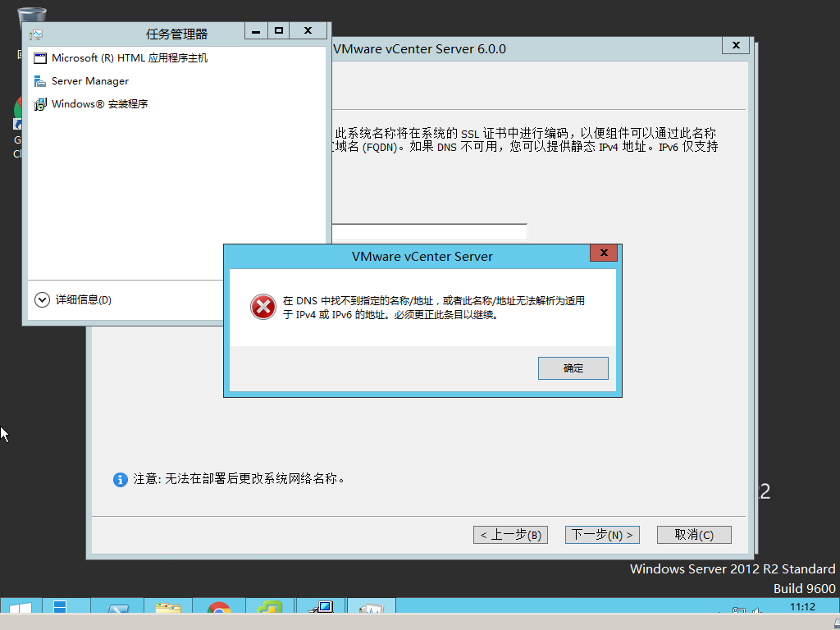Open Google Chrome from taskbar
The width and height of the screenshot is (840, 630).
(218, 606)
